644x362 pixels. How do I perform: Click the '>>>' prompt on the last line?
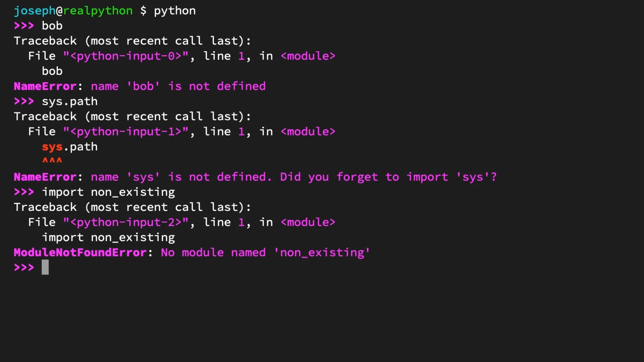(x=24, y=267)
